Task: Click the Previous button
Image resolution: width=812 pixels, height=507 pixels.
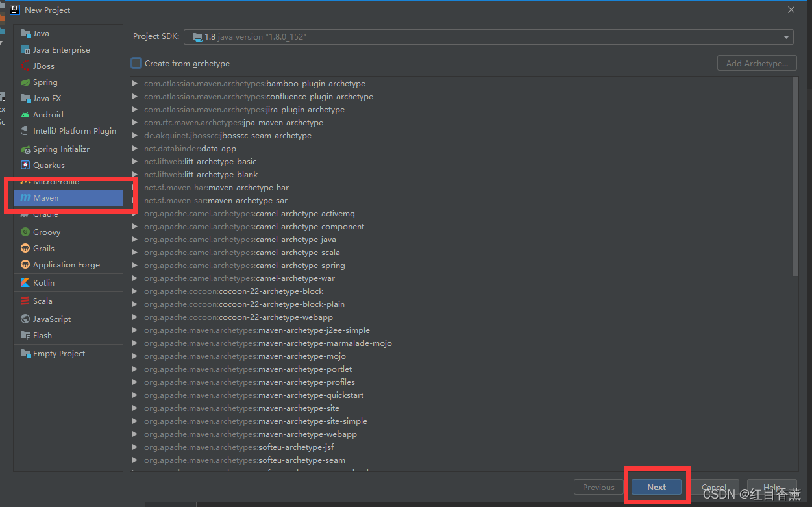Action: pyautogui.click(x=598, y=488)
